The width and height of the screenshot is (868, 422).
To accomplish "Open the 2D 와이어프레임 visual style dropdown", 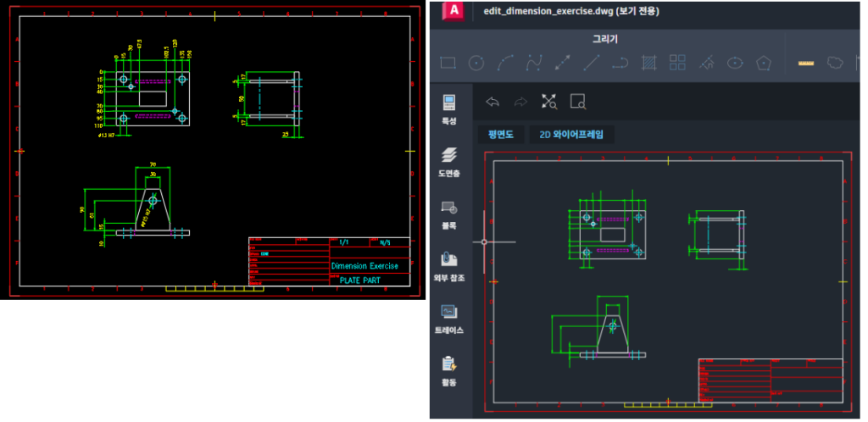I will click(571, 134).
